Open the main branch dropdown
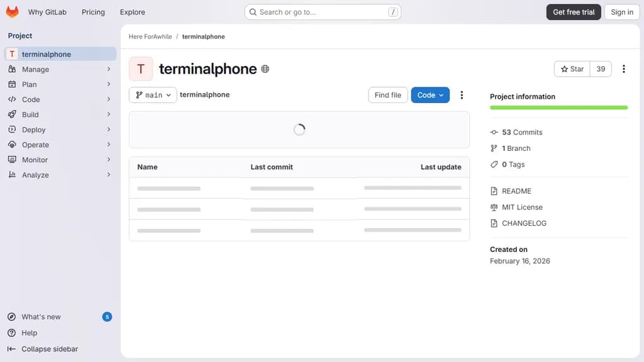644x362 pixels. pos(153,94)
